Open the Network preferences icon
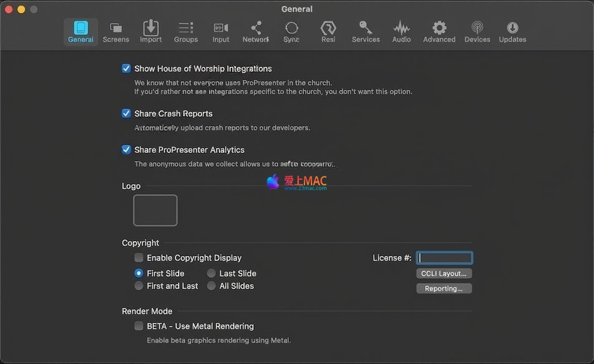This screenshot has height=364, width=594. 256,28
